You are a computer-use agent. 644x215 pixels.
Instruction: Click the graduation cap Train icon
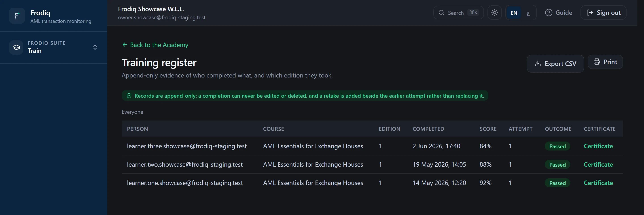tap(16, 47)
